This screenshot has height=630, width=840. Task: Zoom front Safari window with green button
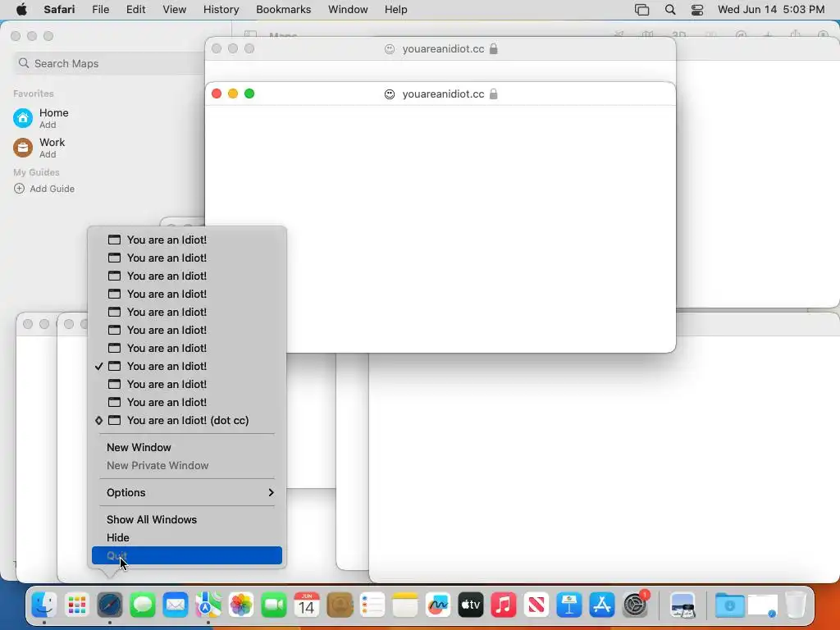(249, 94)
